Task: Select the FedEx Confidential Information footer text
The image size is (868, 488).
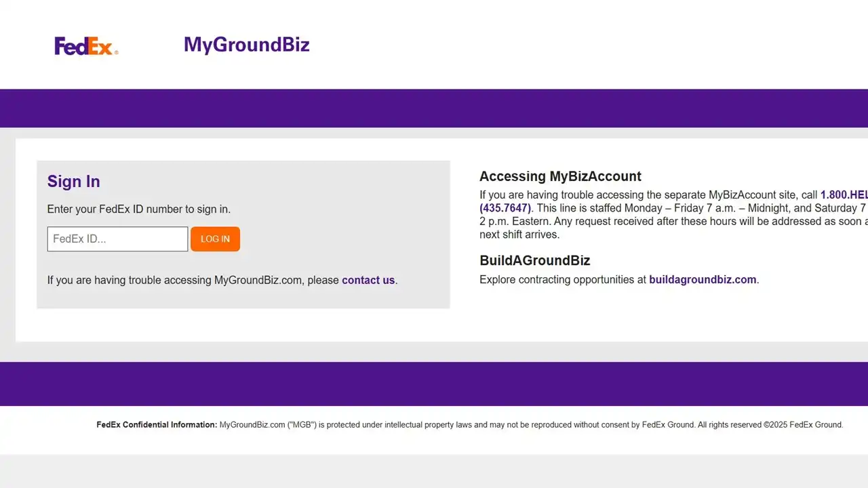Action: [x=157, y=424]
